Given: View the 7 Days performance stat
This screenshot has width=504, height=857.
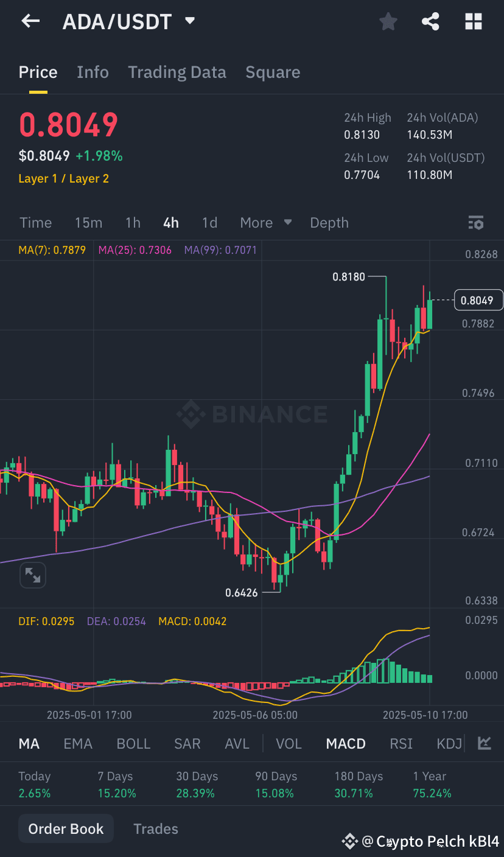Looking at the screenshot, I should (115, 785).
